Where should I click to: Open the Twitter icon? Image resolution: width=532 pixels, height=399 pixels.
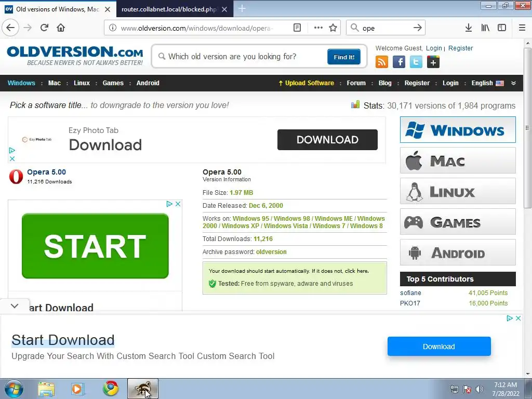click(416, 62)
